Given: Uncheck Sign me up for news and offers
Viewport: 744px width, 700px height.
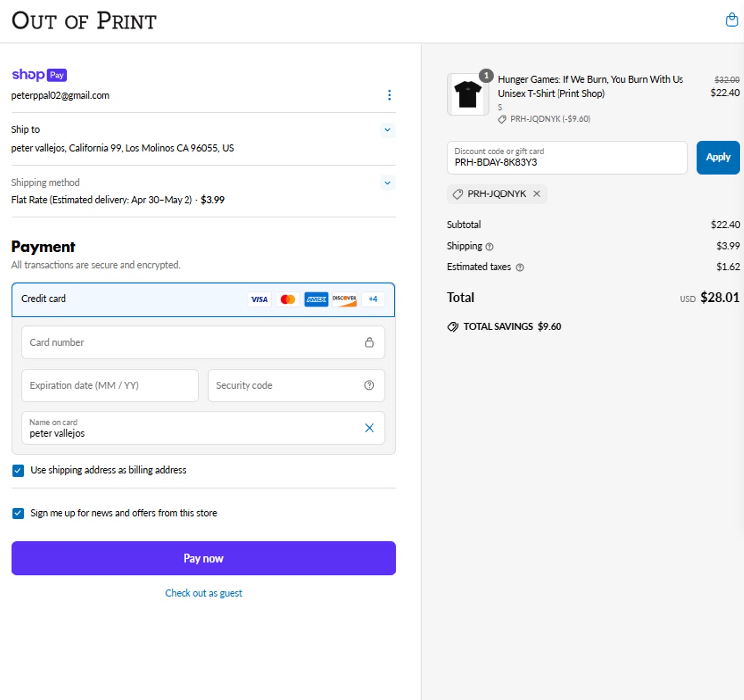Looking at the screenshot, I should [18, 513].
